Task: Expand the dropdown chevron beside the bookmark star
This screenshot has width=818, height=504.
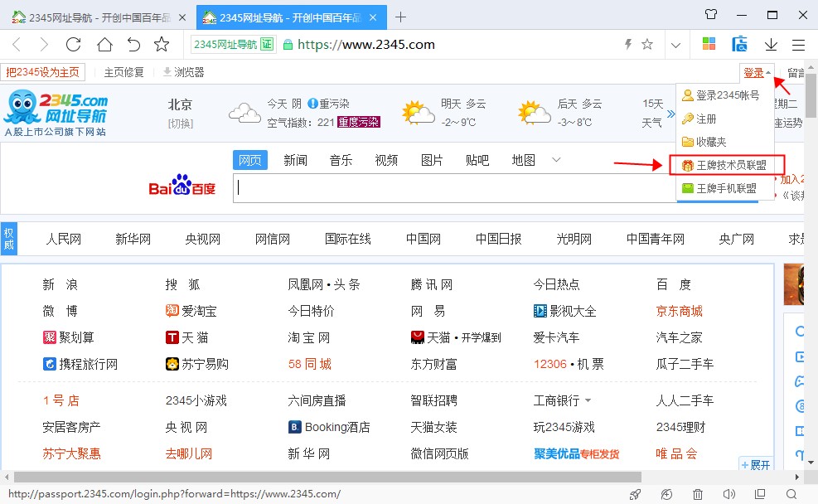Action: pyautogui.click(x=675, y=45)
